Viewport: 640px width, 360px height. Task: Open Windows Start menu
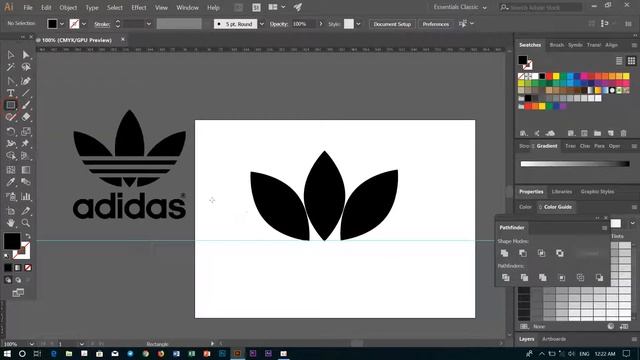[7, 353]
